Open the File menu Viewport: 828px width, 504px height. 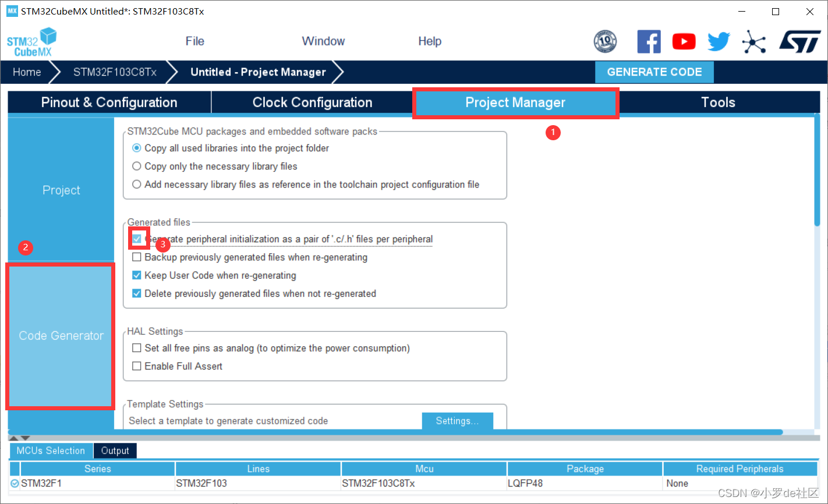coord(194,41)
